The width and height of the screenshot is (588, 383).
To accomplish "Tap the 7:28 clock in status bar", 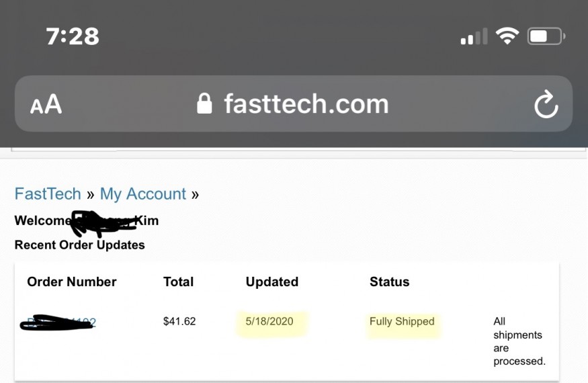I will click(73, 36).
